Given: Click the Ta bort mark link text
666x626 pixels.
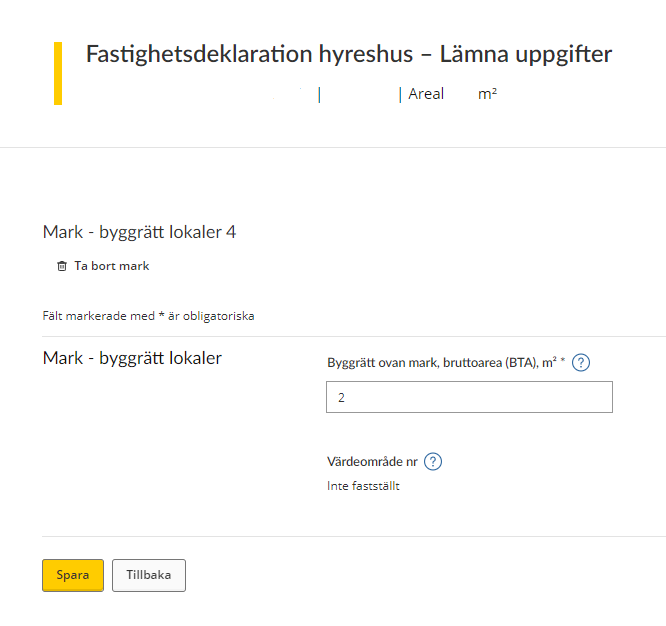Looking at the screenshot, I should click(x=112, y=266).
